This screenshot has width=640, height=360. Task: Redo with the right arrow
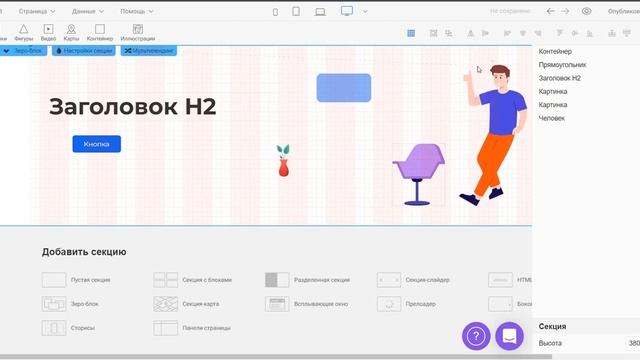tap(565, 11)
